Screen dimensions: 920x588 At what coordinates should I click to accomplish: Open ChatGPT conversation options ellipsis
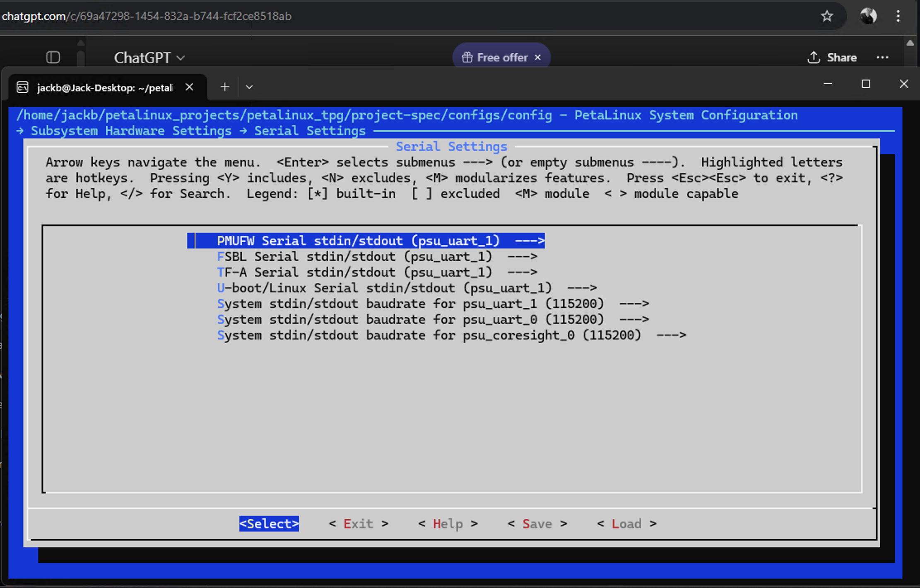[x=882, y=57]
